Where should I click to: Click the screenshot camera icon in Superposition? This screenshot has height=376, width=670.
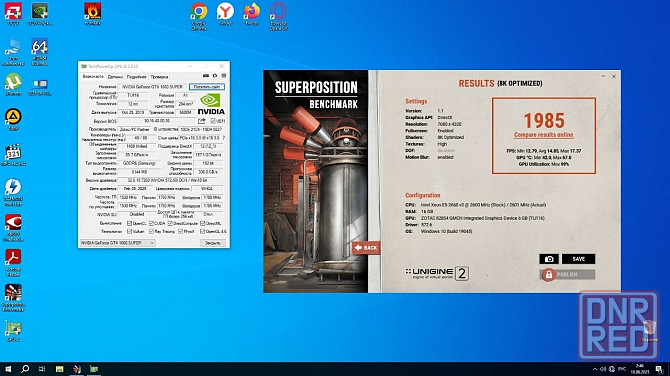tap(549, 259)
